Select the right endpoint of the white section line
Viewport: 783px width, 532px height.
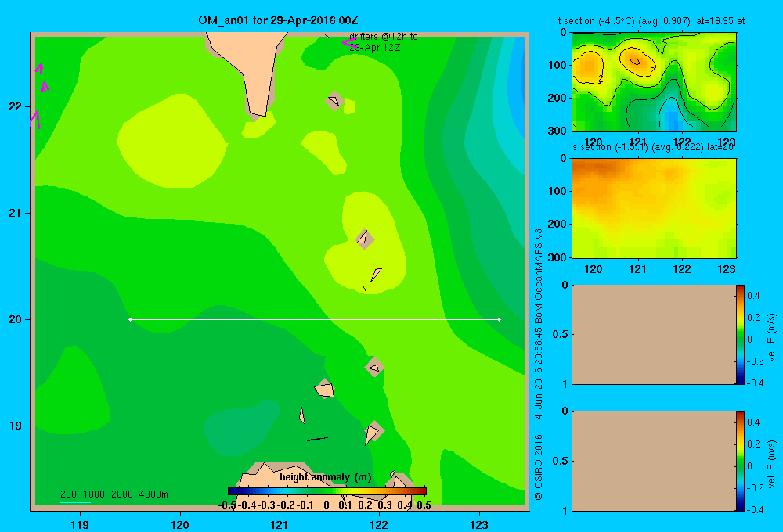click(500, 319)
